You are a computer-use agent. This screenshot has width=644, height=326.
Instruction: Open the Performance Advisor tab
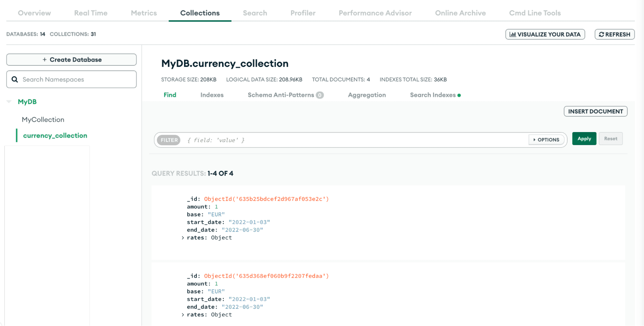click(x=375, y=13)
